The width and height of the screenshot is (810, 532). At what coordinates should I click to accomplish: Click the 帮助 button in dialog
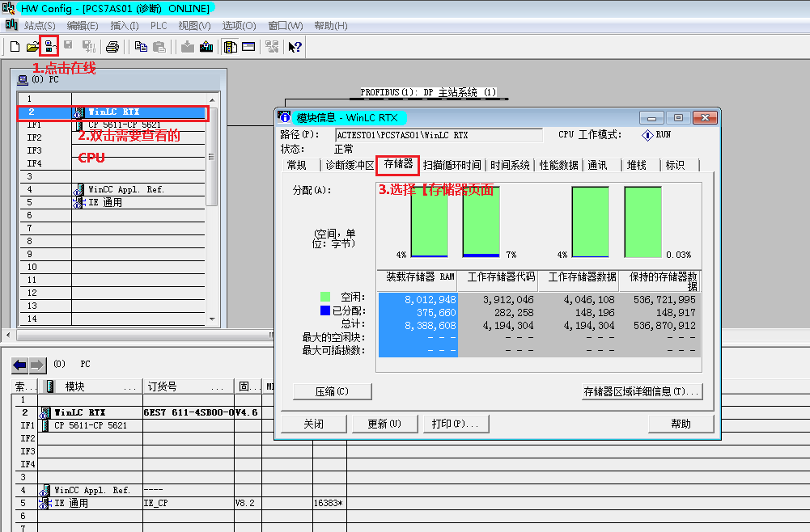click(x=681, y=424)
